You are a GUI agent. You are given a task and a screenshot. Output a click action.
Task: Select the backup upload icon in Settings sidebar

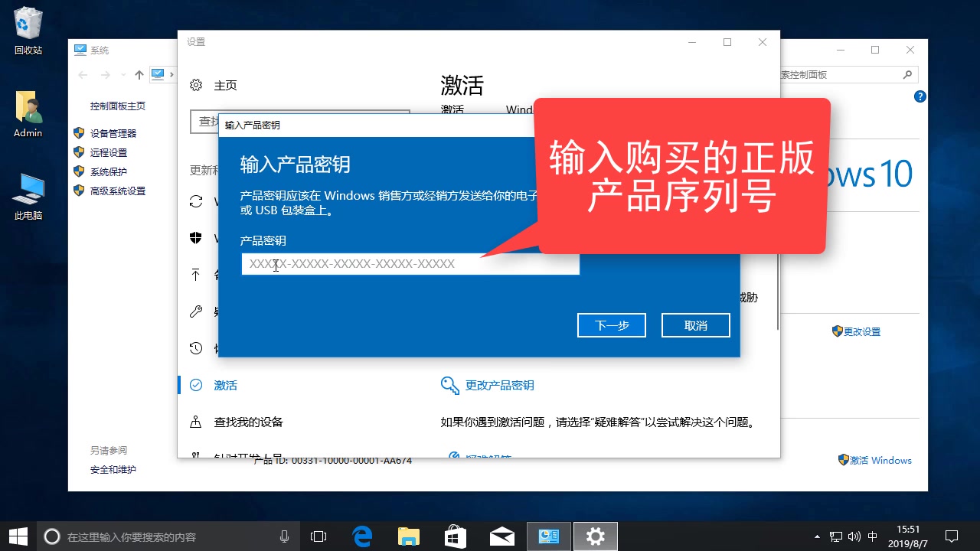tap(197, 275)
